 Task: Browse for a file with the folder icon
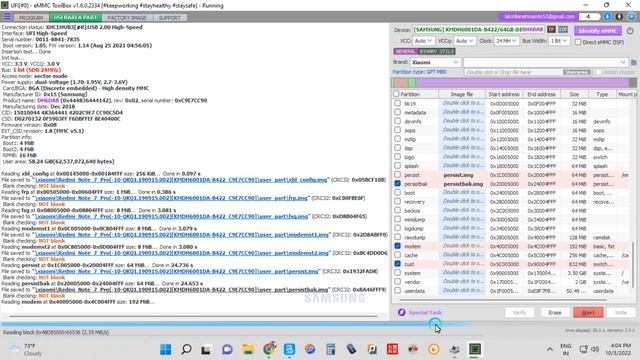click(633, 62)
